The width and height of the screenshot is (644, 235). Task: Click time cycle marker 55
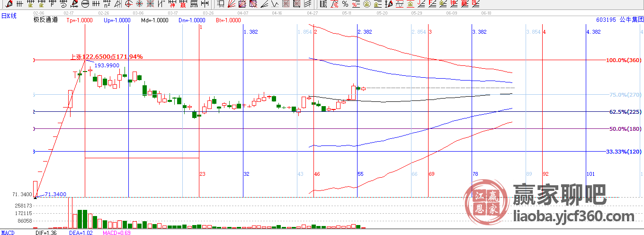pyautogui.click(x=360, y=174)
